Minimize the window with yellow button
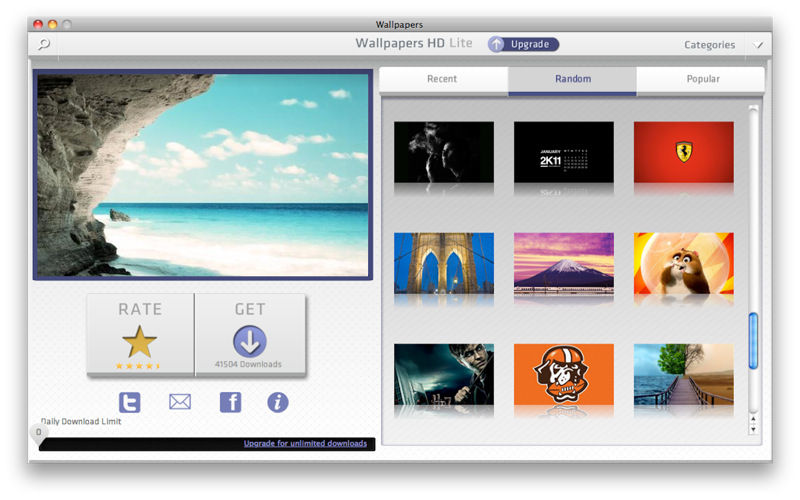 tap(52, 24)
